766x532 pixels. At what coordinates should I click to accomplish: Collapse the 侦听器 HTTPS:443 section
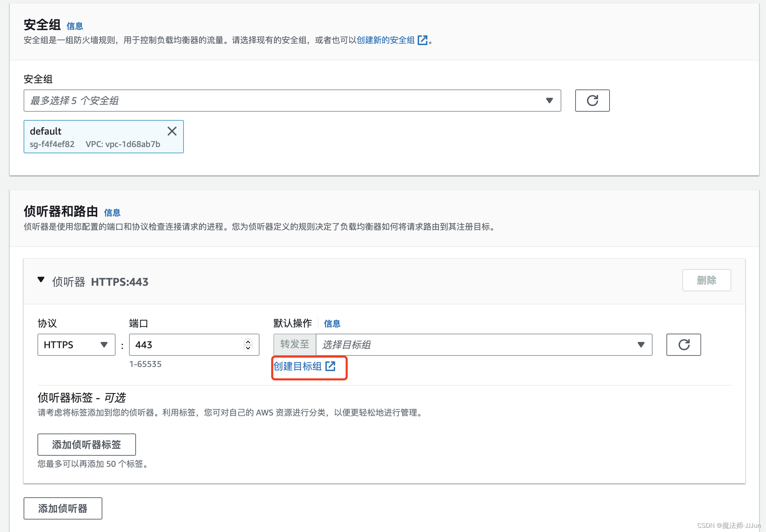[x=41, y=280]
